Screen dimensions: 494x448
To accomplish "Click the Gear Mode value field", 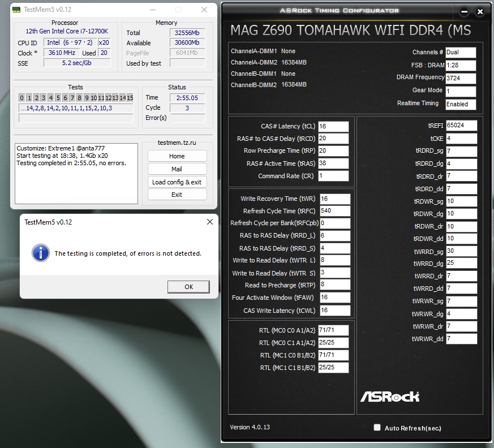I will tap(461, 91).
